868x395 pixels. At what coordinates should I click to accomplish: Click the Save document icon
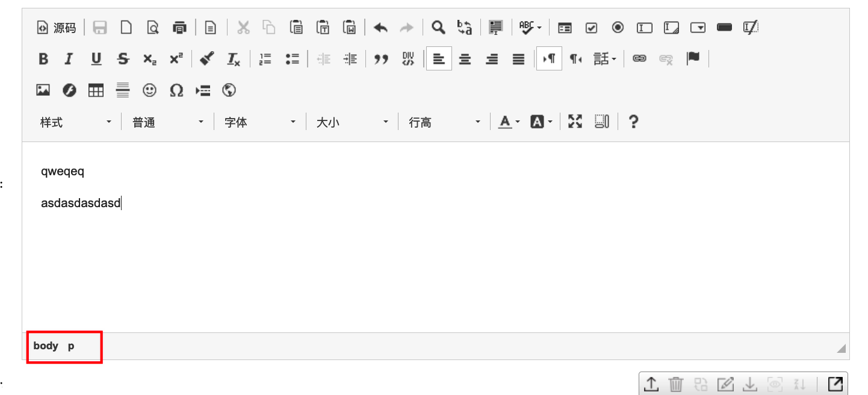click(x=100, y=27)
